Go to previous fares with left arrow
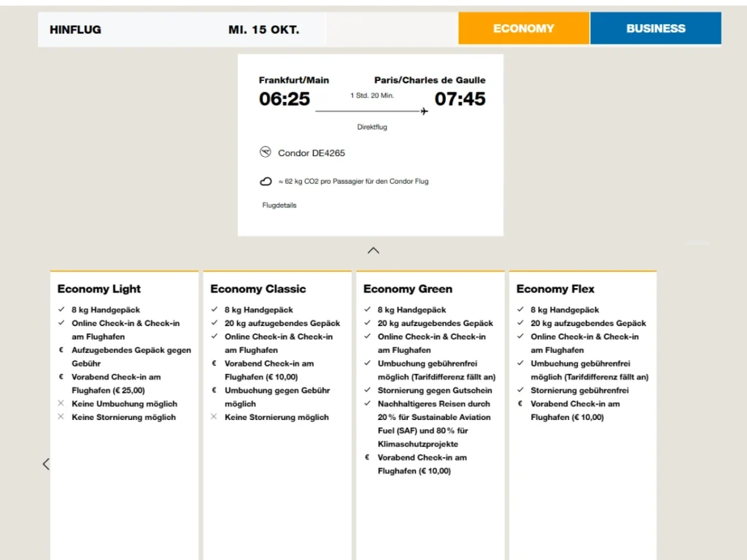Screen dimensions: 747x560 [46, 464]
